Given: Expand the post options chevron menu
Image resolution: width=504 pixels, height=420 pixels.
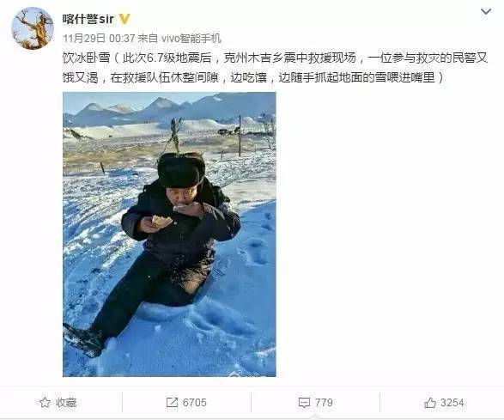Looking at the screenshot, I should [x=486, y=12].
